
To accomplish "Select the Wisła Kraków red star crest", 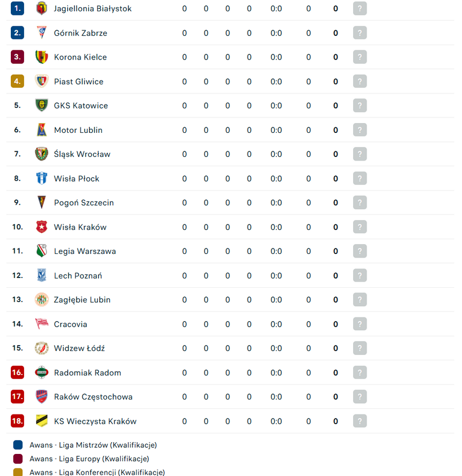I will pyautogui.click(x=42, y=227).
